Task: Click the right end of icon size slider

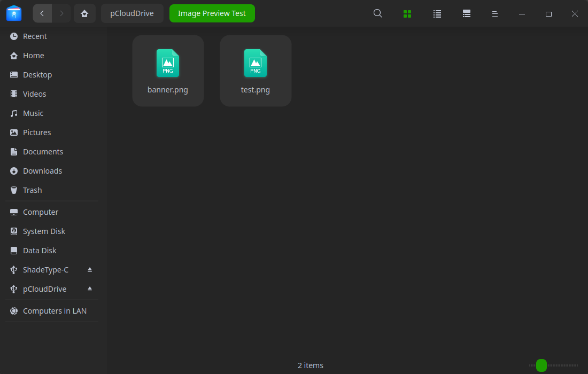Action: tap(577, 365)
